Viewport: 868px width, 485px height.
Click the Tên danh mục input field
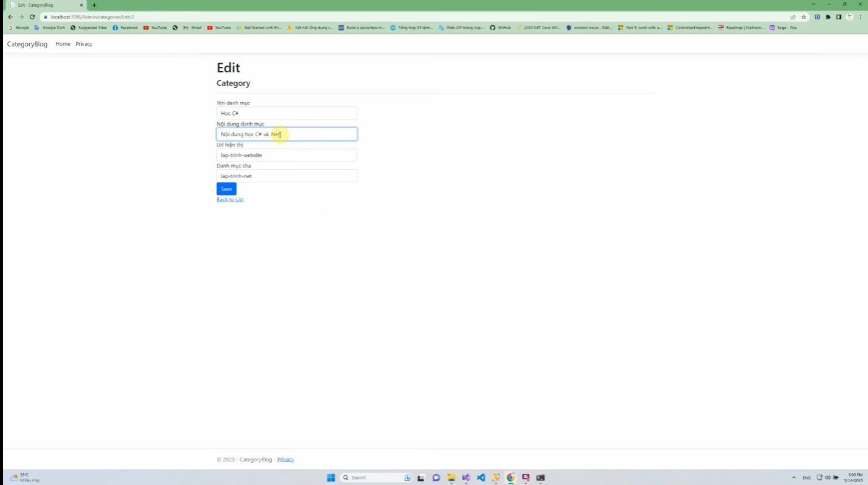click(287, 113)
